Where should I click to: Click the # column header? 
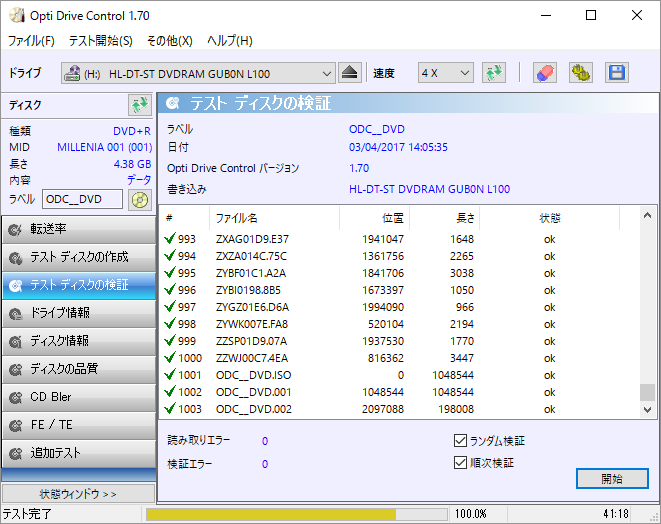[184, 218]
